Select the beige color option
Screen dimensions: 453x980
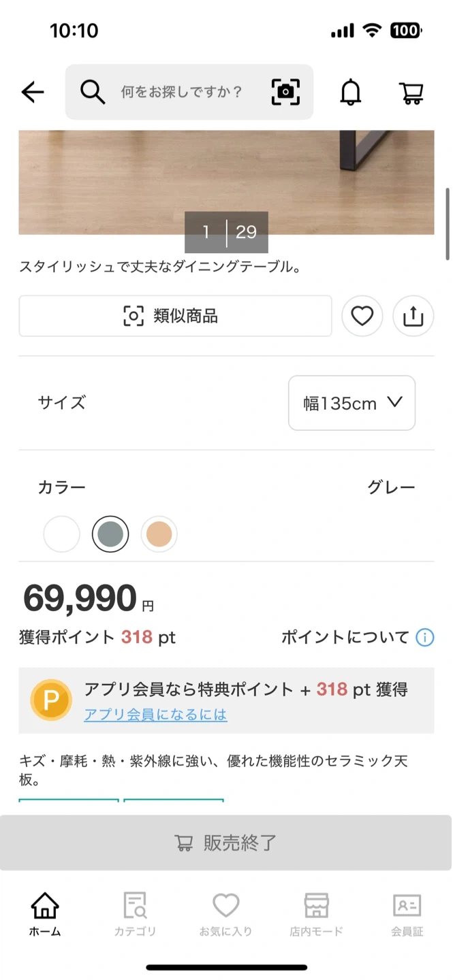coord(159,534)
